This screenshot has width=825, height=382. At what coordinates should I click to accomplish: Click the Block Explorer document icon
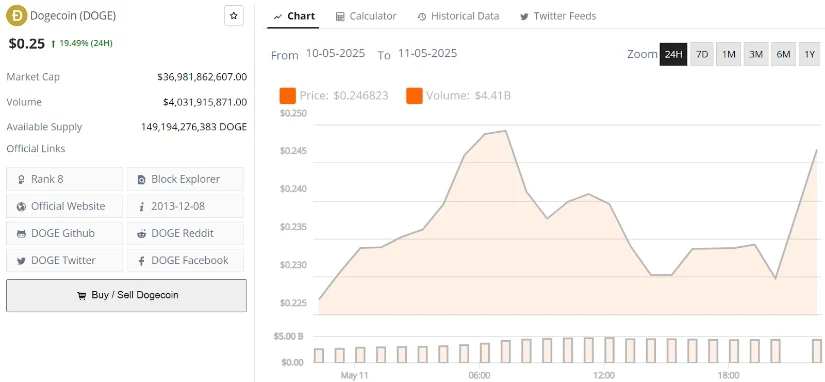pos(142,180)
